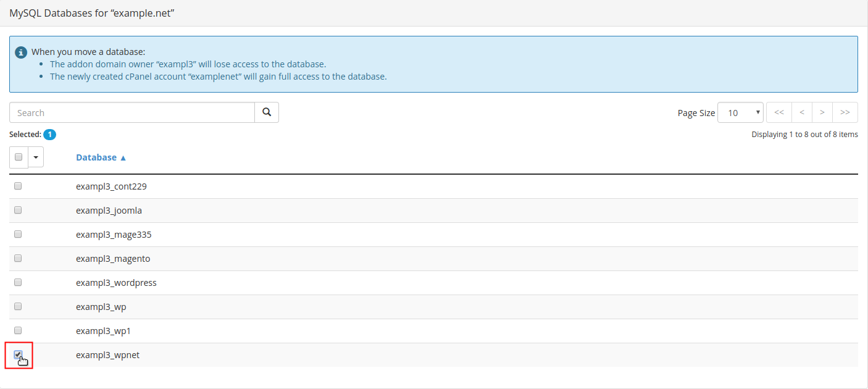868x389 pixels.
Task: Click inside the Search input field
Action: point(132,112)
